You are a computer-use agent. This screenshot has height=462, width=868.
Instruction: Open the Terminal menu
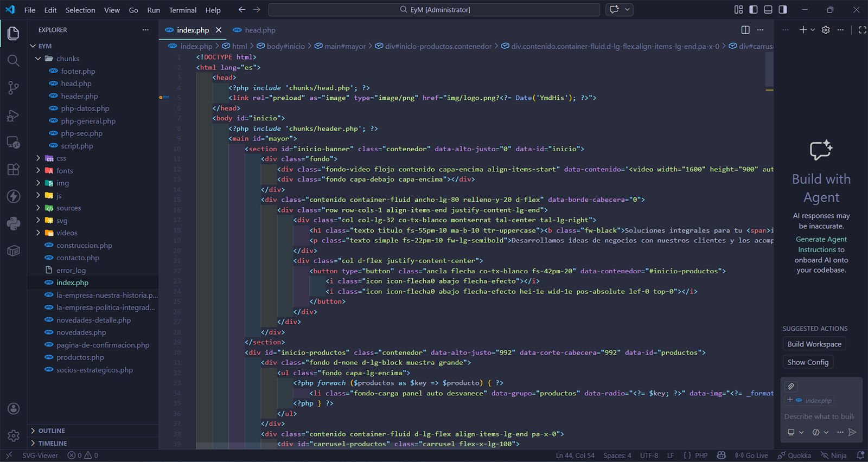click(182, 10)
